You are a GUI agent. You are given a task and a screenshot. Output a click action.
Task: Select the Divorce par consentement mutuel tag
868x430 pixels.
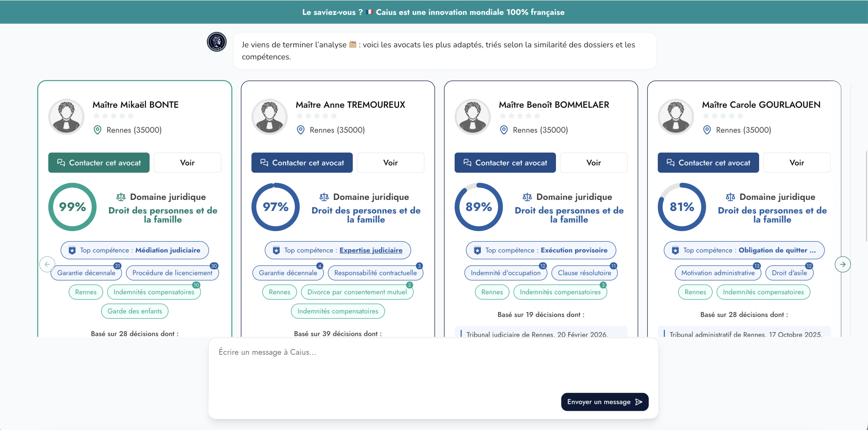[357, 292]
